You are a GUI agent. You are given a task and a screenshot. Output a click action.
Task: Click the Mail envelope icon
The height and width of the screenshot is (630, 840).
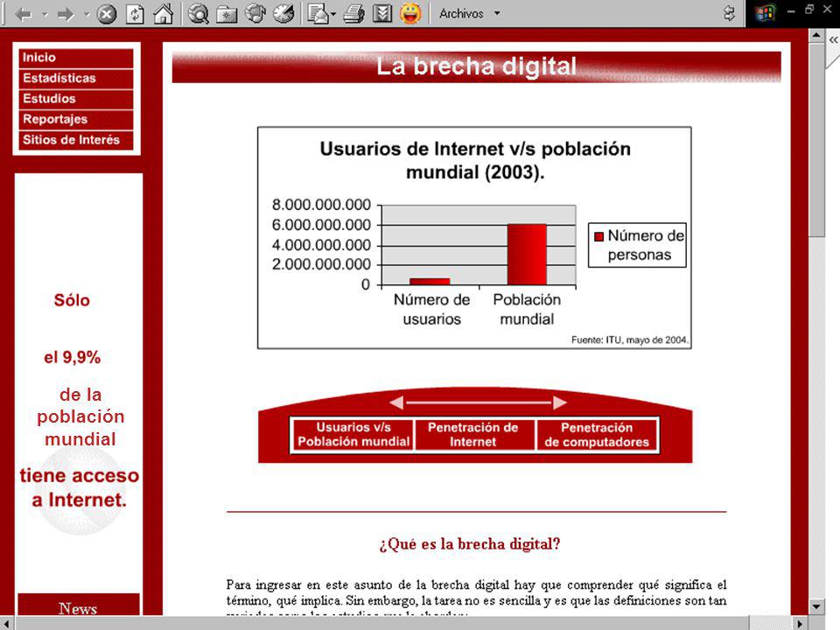pyautogui.click(x=318, y=14)
